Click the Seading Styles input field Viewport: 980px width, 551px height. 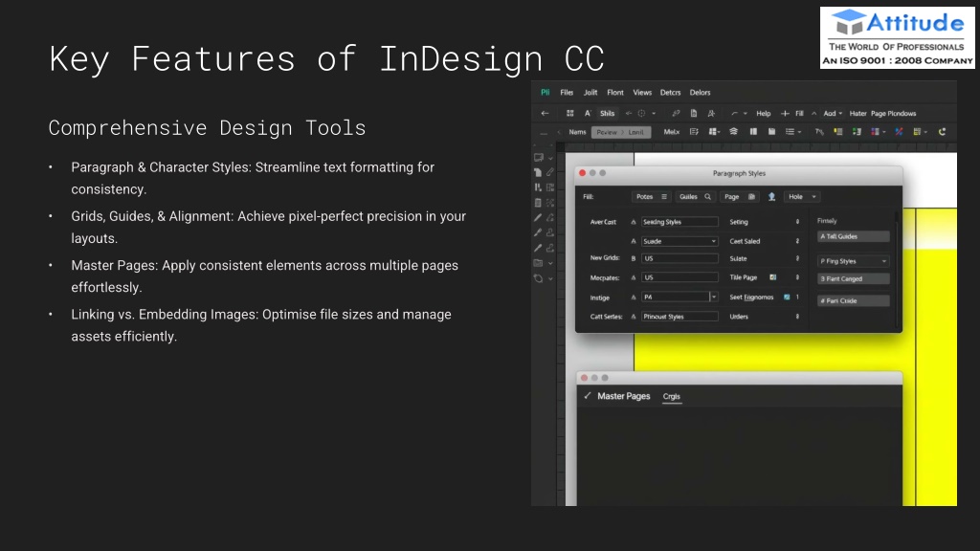click(x=679, y=222)
